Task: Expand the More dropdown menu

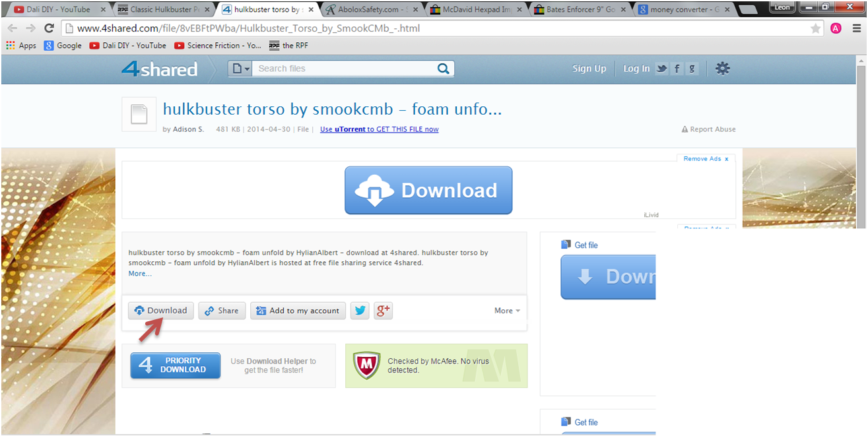Action: point(507,311)
